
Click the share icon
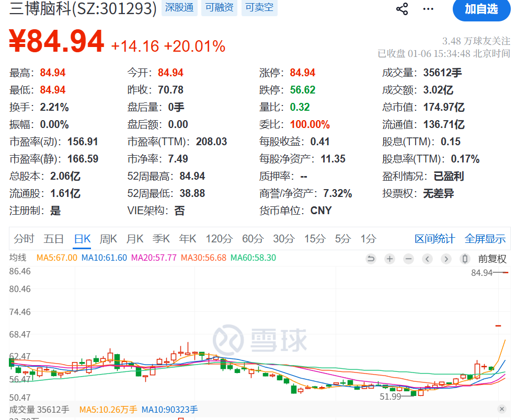(402, 9)
